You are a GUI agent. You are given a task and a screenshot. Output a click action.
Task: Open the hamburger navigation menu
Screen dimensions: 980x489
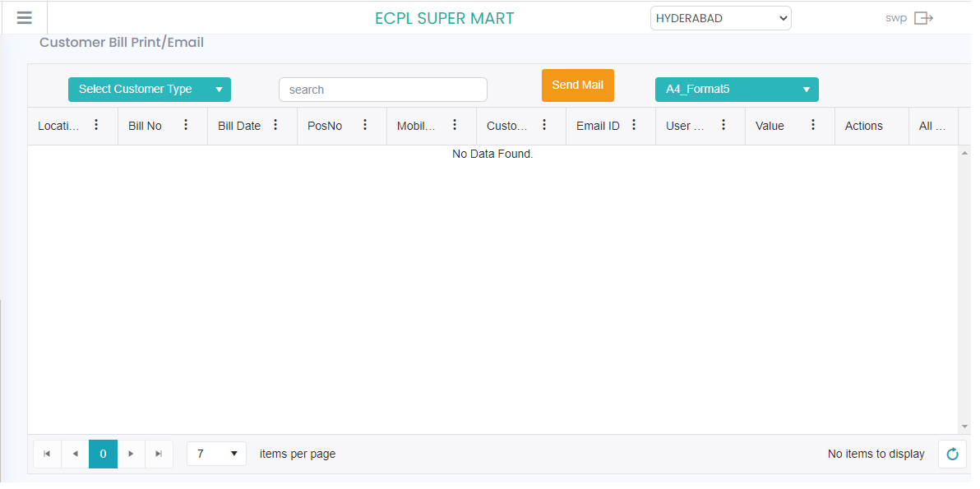point(24,18)
